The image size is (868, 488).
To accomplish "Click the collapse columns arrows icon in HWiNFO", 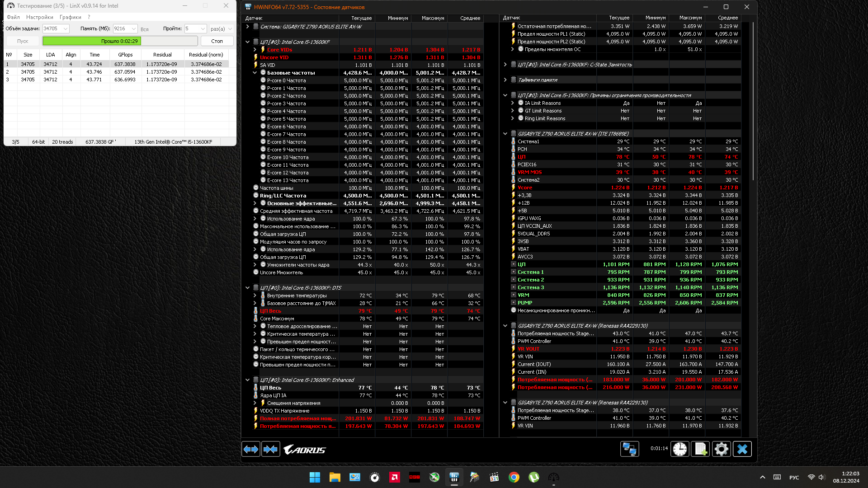I will tap(270, 449).
